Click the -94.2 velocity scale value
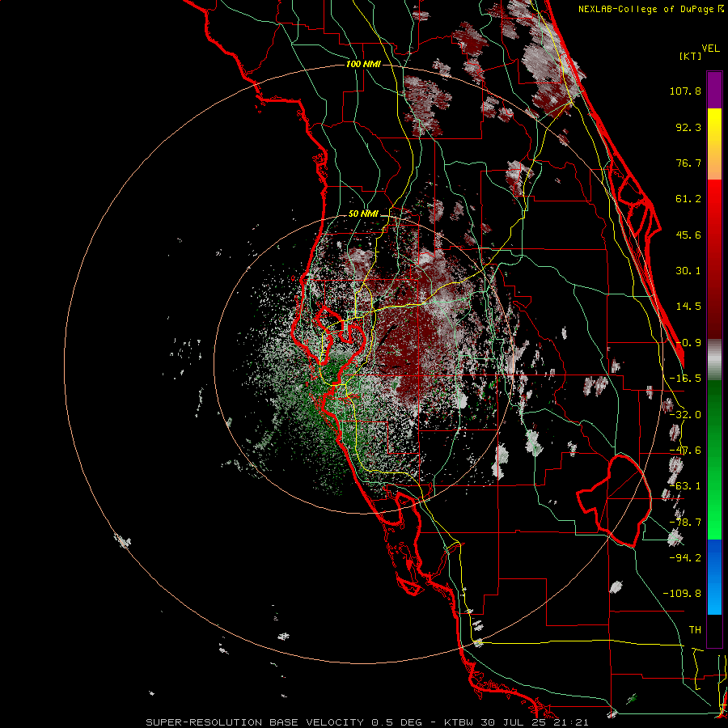728x728 pixels. pos(685,557)
